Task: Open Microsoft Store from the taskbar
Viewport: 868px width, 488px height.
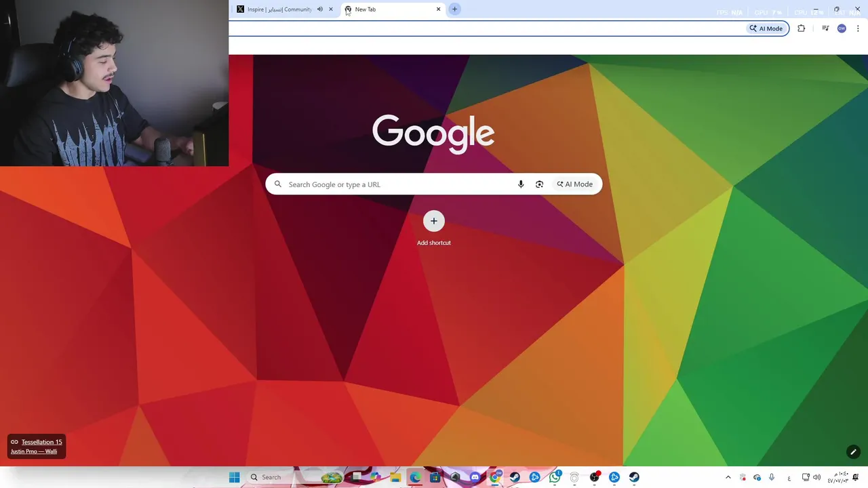Action: point(435,477)
